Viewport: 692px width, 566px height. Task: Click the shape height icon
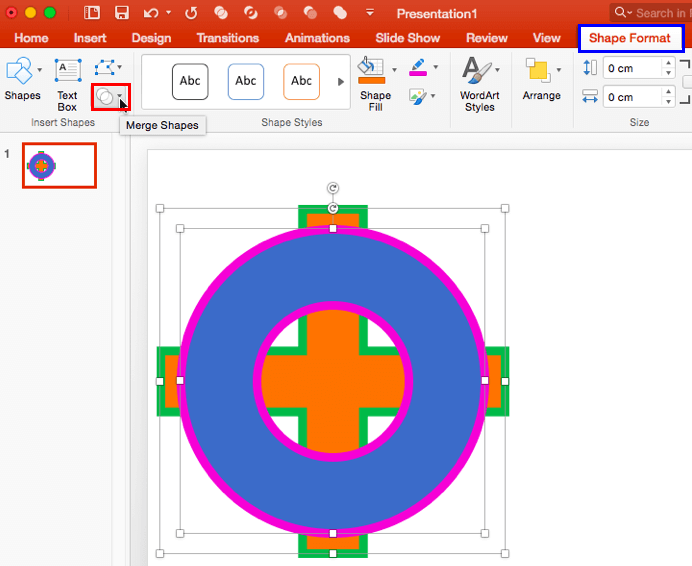(590, 68)
